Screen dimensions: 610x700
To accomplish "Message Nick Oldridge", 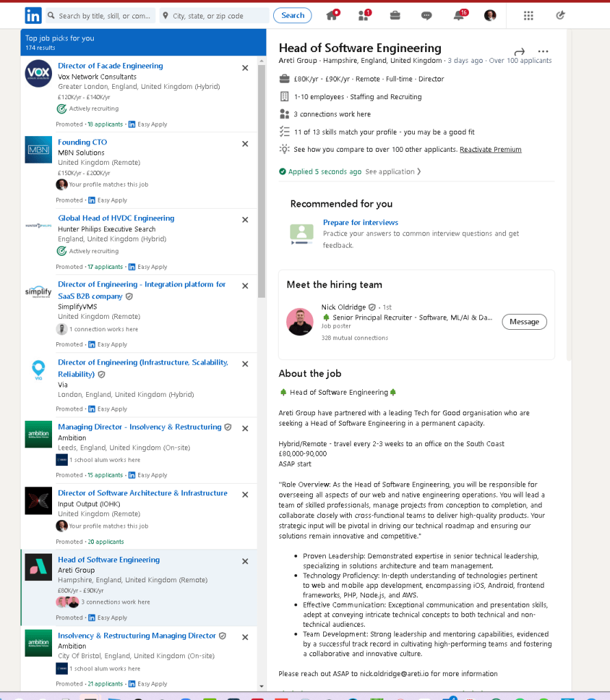I will (x=524, y=322).
